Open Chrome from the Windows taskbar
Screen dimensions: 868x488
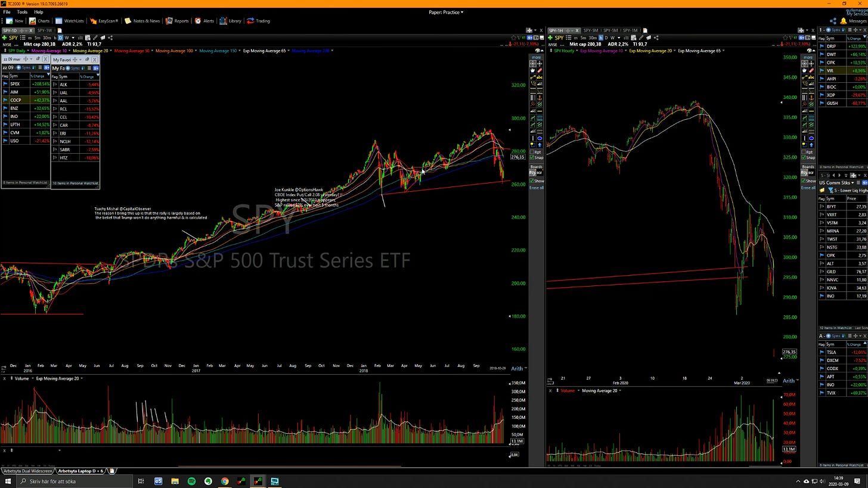click(225, 481)
